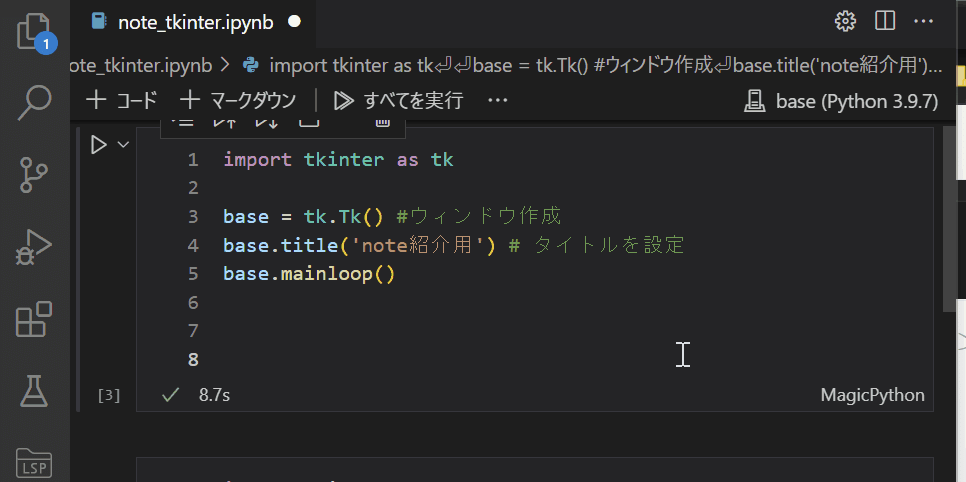Run the cell with the play triangle
The width and height of the screenshot is (966, 482).
(x=99, y=145)
